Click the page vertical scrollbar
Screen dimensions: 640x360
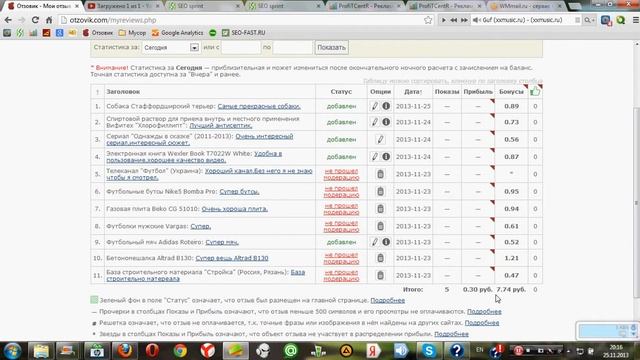pos(636,202)
